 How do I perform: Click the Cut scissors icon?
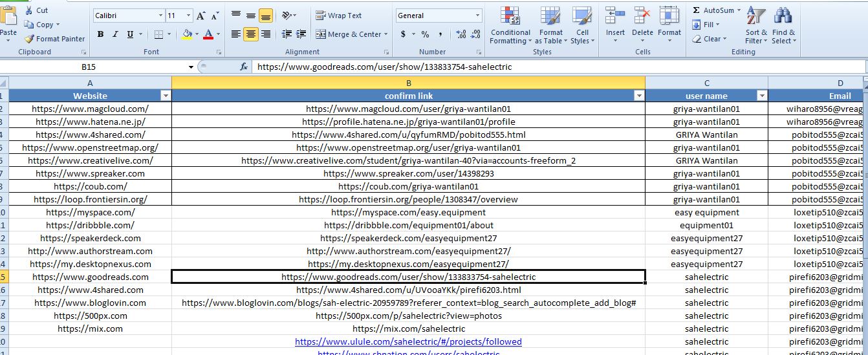tap(29, 10)
